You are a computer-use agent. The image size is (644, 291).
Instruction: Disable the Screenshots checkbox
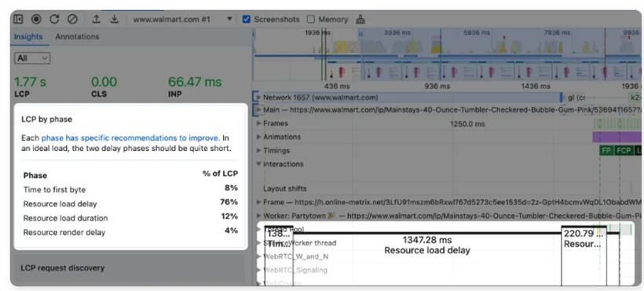click(247, 20)
